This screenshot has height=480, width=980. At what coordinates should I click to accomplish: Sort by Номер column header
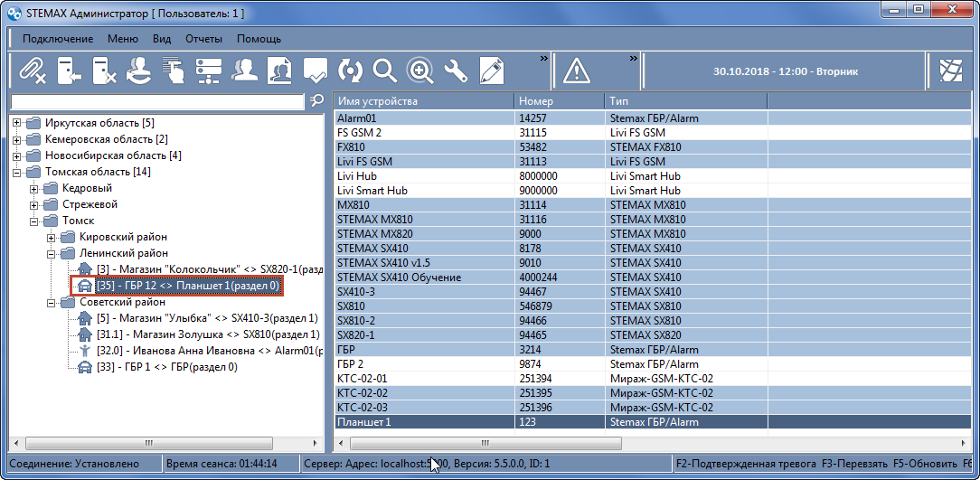(560, 101)
